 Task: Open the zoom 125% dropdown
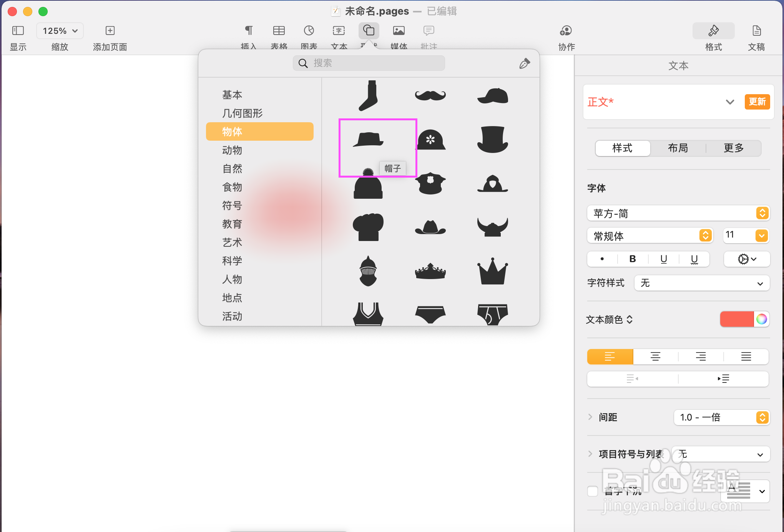[60, 31]
